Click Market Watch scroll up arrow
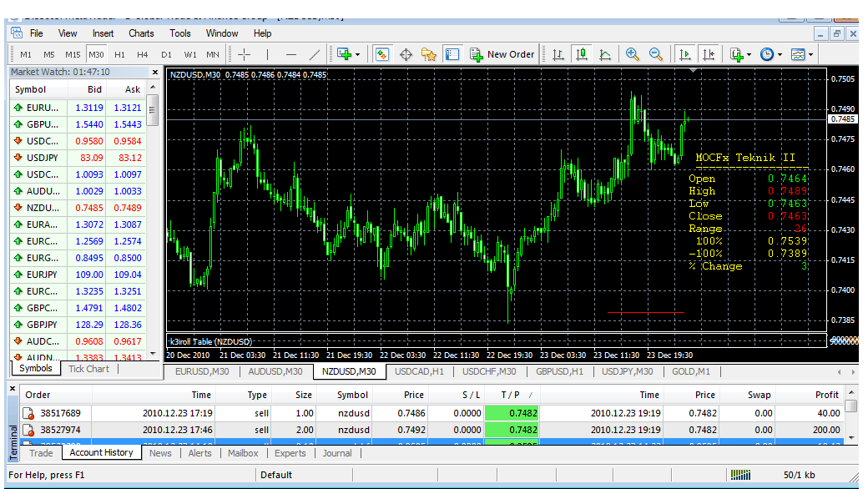The width and height of the screenshot is (868, 489). (154, 88)
